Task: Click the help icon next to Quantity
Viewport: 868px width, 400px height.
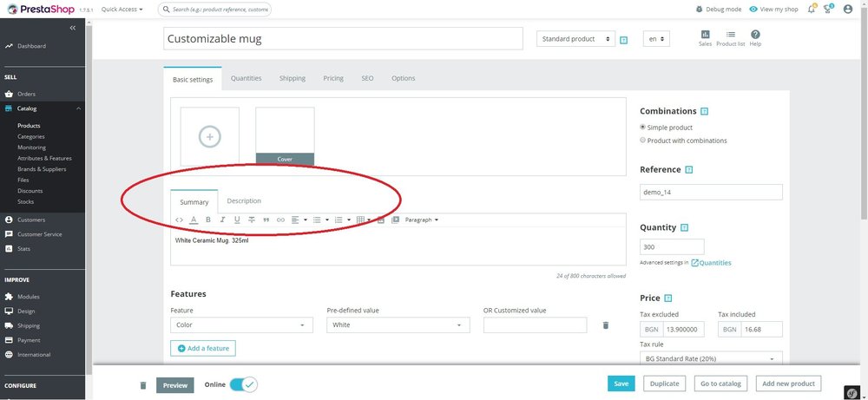Action: point(684,227)
